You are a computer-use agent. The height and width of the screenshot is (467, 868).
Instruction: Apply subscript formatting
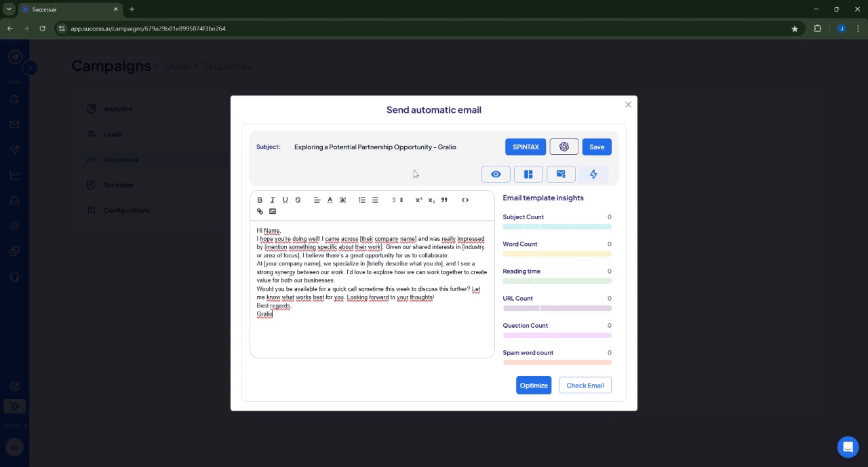[431, 200]
